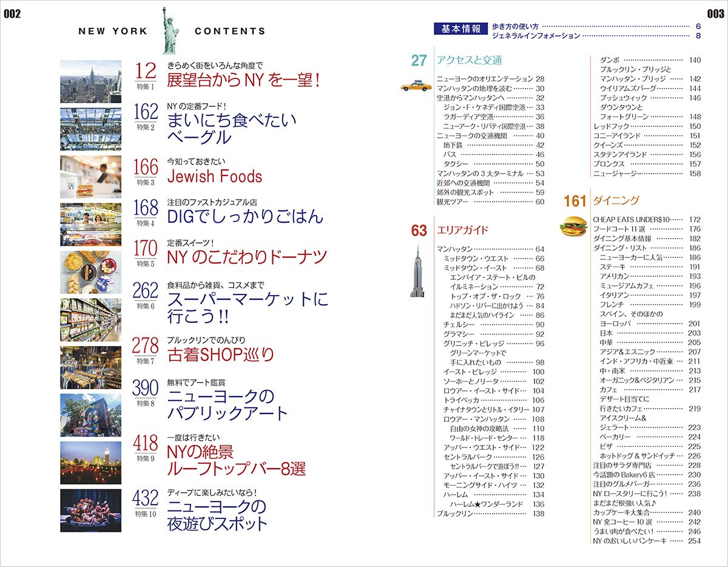This screenshot has height=567, width=728.
Task: Open the skyline thumbnail for 特集1
Action: pyautogui.click(x=91, y=81)
